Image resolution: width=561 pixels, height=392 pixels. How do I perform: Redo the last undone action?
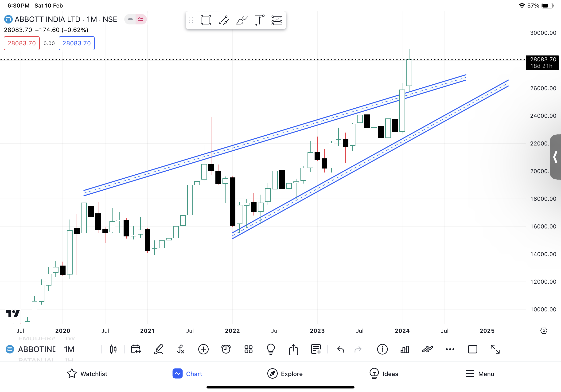pyautogui.click(x=358, y=349)
